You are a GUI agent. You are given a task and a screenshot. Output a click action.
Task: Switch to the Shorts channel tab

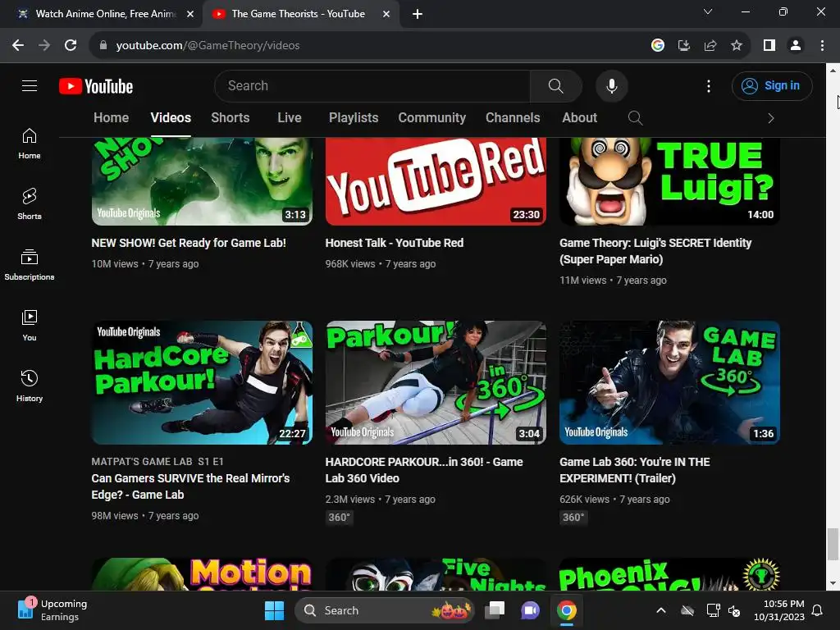tap(230, 118)
